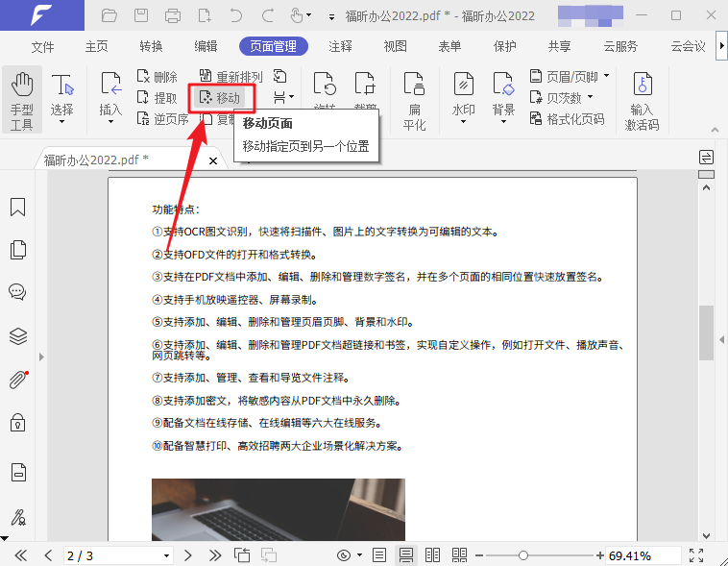Click 提取 to extract pages
This screenshot has height=566, width=728.
[158, 98]
